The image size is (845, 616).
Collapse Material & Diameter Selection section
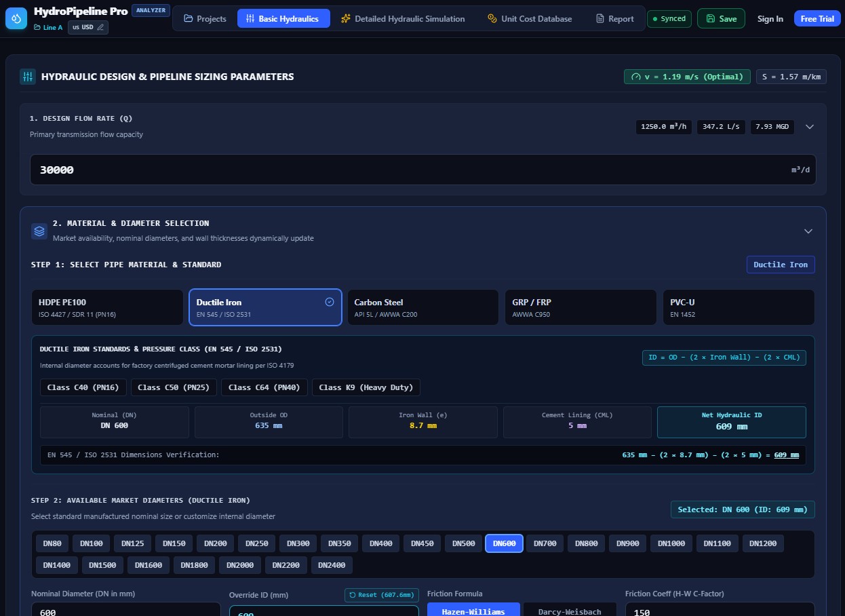pyautogui.click(x=808, y=231)
